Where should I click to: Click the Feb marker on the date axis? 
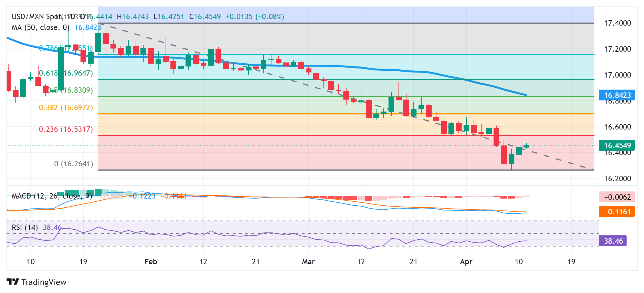pyautogui.click(x=151, y=262)
